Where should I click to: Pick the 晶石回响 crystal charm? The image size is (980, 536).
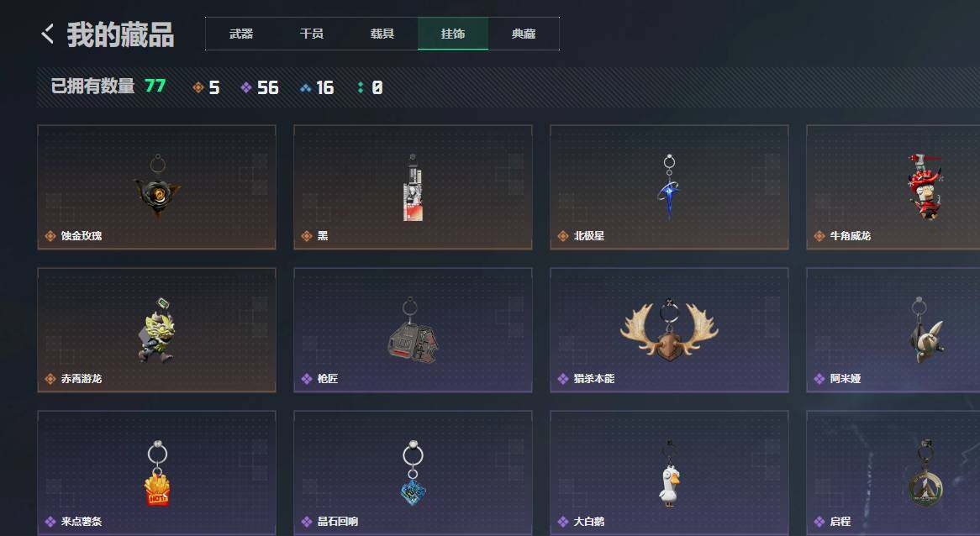[414, 473]
